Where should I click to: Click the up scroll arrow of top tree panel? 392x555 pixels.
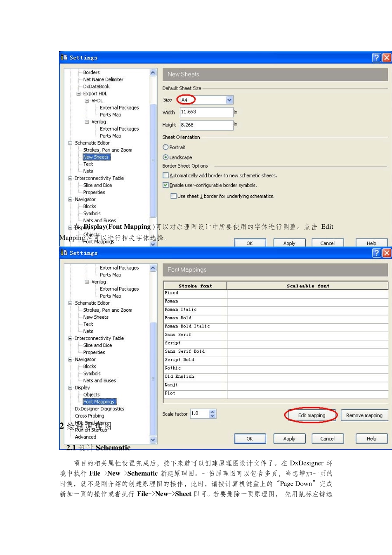(153, 73)
